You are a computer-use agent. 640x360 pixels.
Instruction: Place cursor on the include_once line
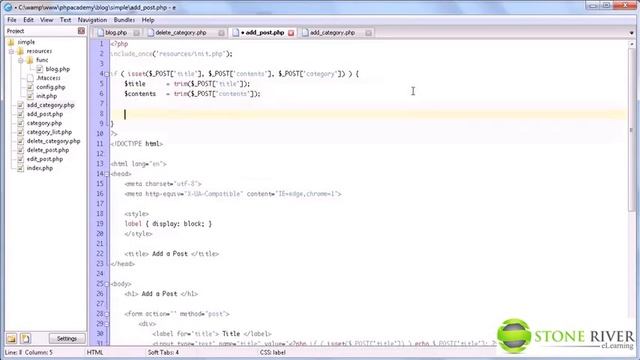(x=171, y=53)
